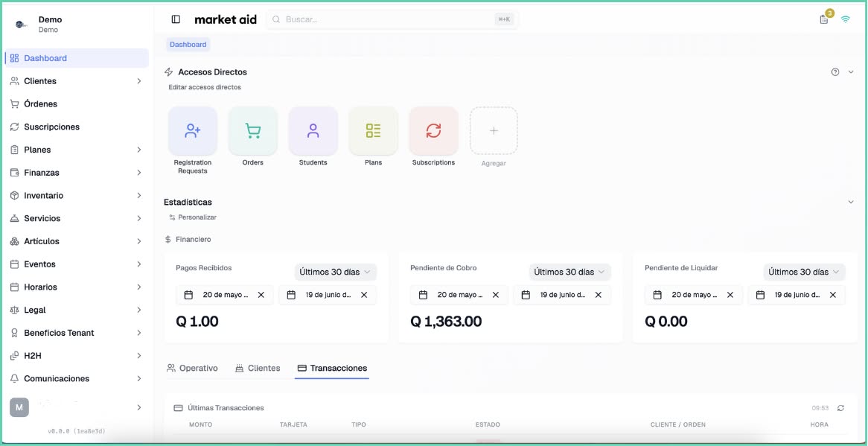
Task: Expand Clientes in the sidebar
Action: click(77, 81)
